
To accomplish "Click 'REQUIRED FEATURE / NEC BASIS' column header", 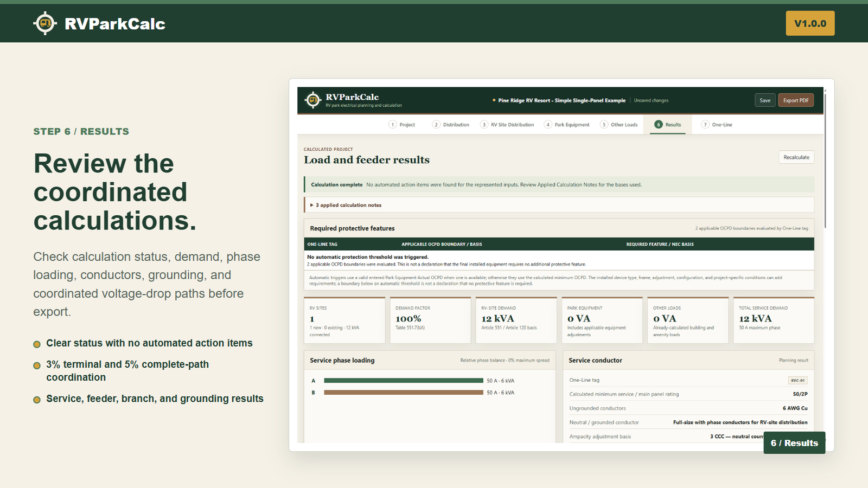I will pyautogui.click(x=660, y=244).
